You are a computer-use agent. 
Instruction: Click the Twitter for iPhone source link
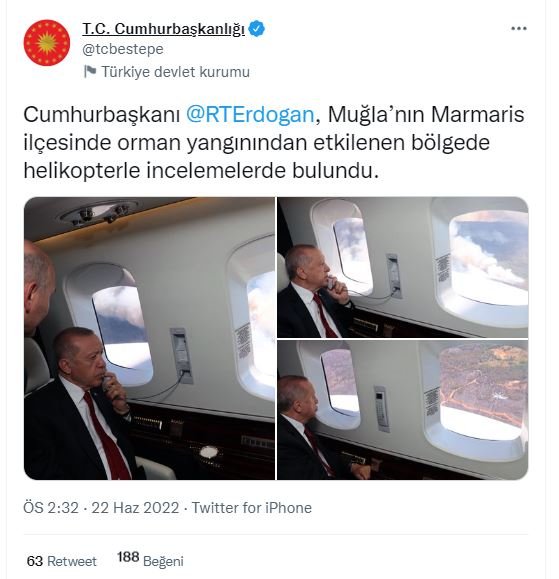tap(252, 508)
